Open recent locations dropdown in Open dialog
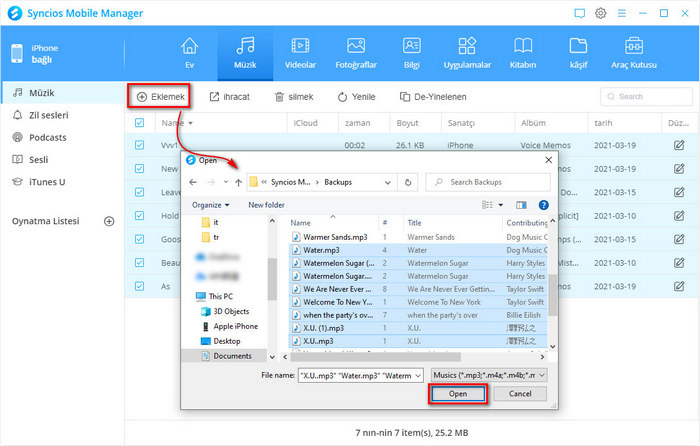The width and height of the screenshot is (700, 446). (225, 182)
